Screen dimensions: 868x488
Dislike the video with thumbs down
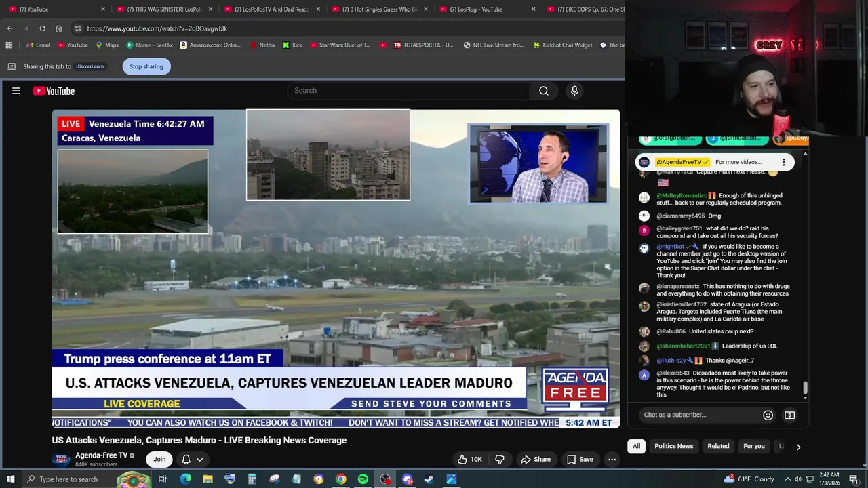(x=500, y=460)
